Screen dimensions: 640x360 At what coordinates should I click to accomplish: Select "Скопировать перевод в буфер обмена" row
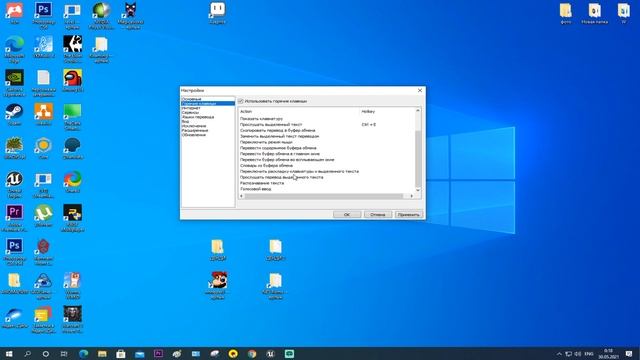[x=278, y=130]
